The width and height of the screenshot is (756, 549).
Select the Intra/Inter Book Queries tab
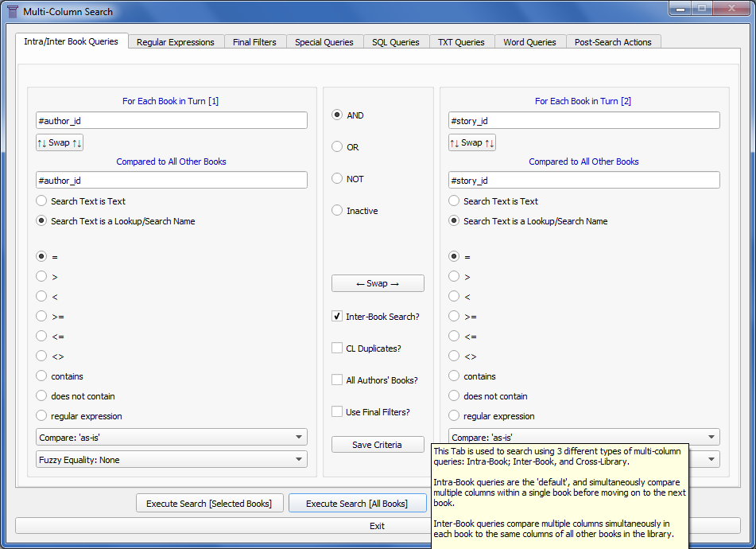pyautogui.click(x=72, y=41)
